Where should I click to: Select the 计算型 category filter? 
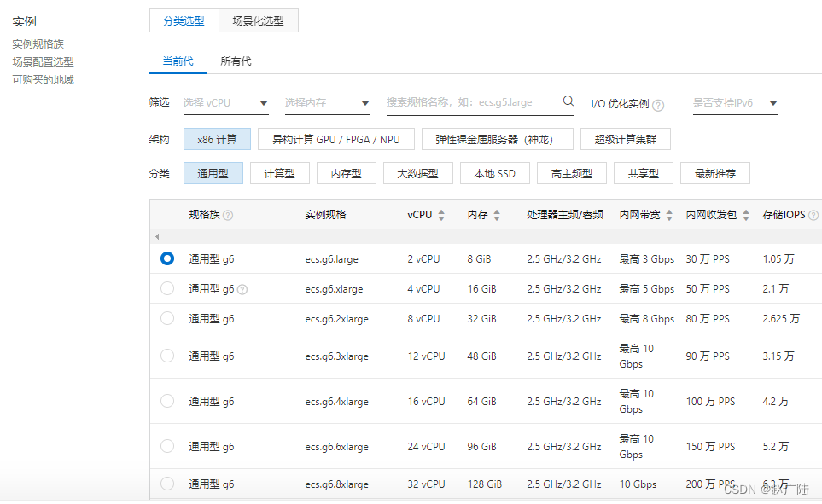pos(279,172)
